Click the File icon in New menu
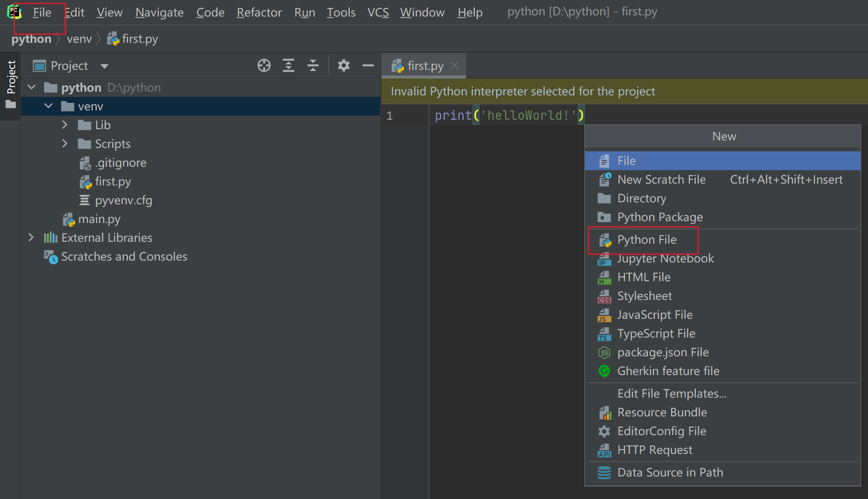868x499 pixels. click(604, 161)
